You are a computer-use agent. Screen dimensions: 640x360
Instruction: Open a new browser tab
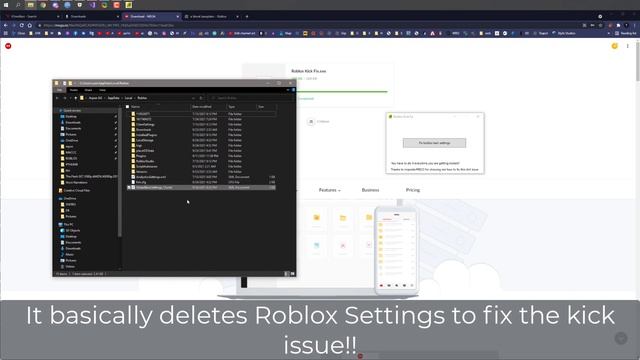point(247,17)
